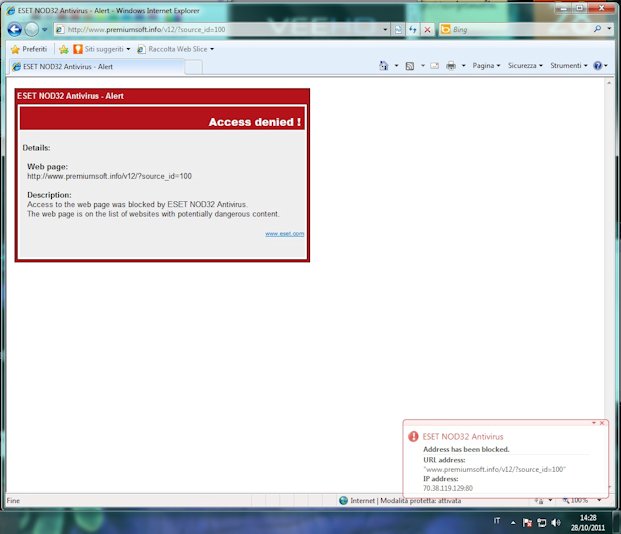
Task: Open the Preferiti favorites button
Action: pyautogui.click(x=29, y=49)
